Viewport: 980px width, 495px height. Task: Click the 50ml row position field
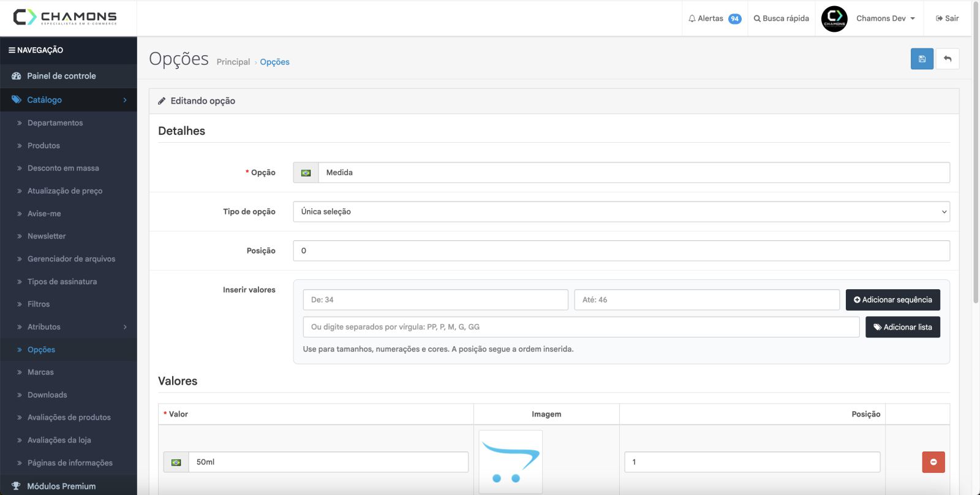pyautogui.click(x=752, y=462)
